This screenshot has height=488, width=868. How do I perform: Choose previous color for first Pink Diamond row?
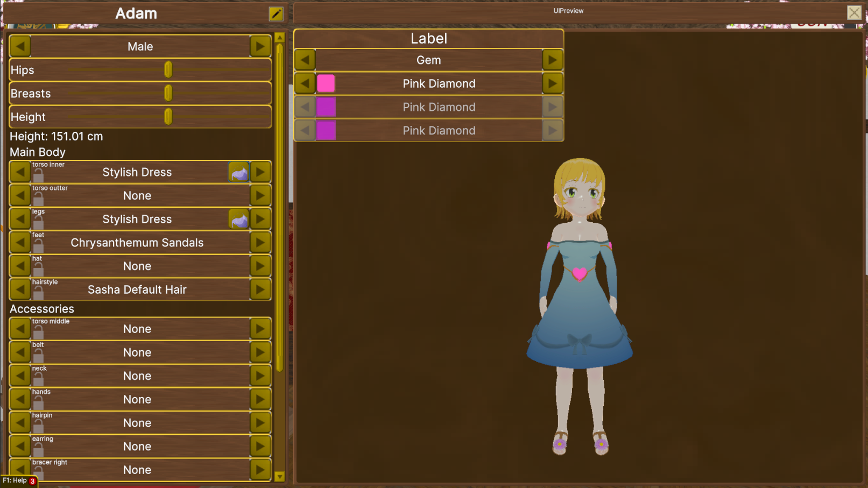tap(305, 83)
